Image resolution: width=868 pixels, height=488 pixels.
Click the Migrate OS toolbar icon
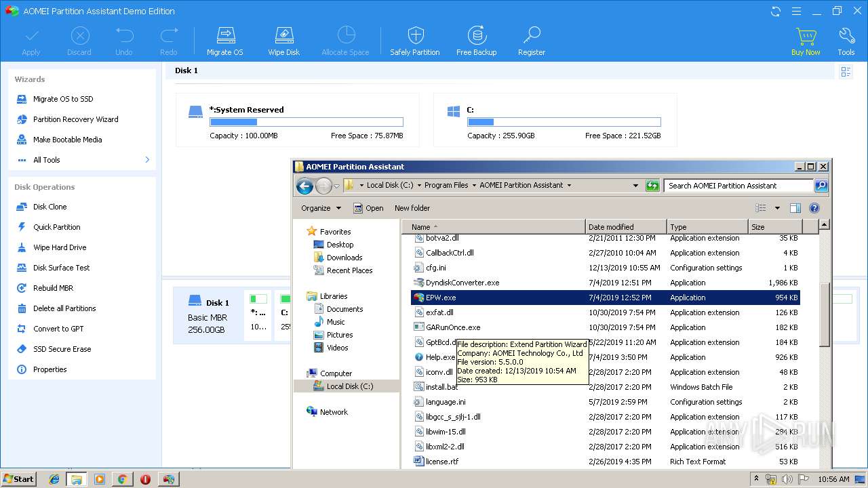point(224,41)
